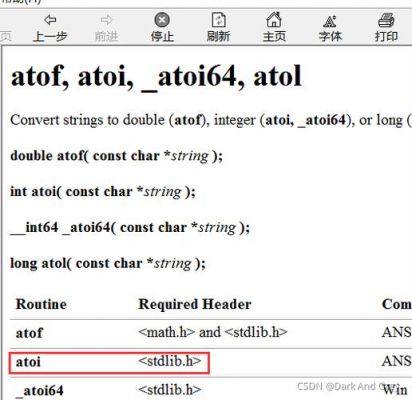Open the 主页 home page icon
The image size is (412, 400).
(x=274, y=27)
